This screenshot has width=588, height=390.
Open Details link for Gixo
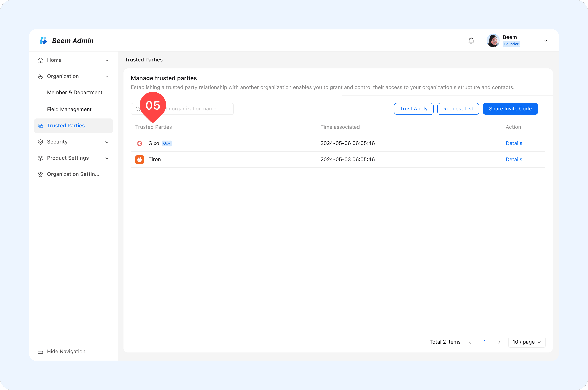(x=514, y=143)
